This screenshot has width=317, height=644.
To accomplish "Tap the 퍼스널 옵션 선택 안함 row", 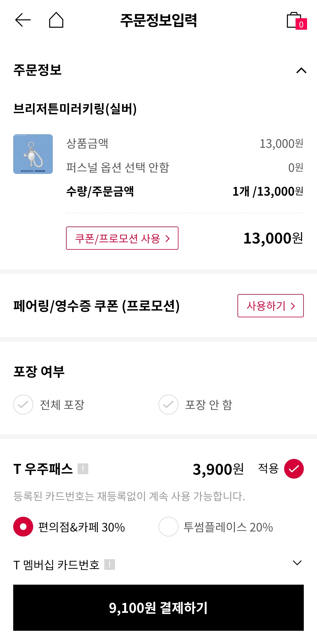I will coord(118,167).
